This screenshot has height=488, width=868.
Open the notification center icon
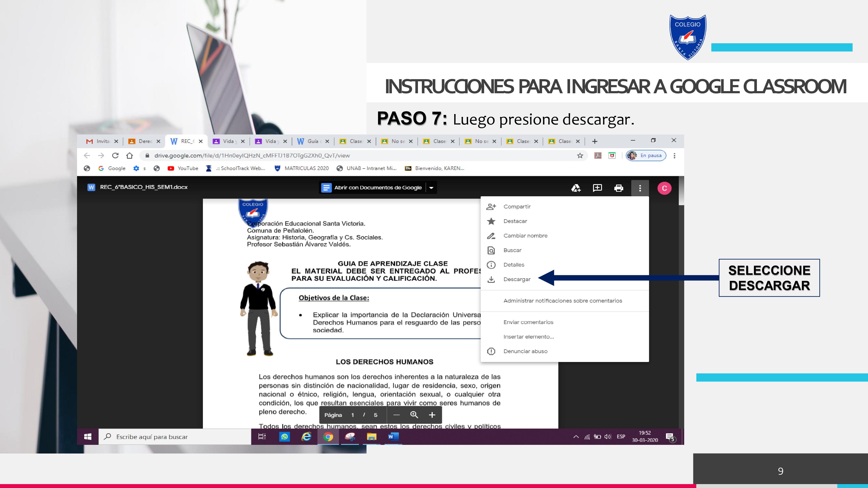click(x=670, y=437)
